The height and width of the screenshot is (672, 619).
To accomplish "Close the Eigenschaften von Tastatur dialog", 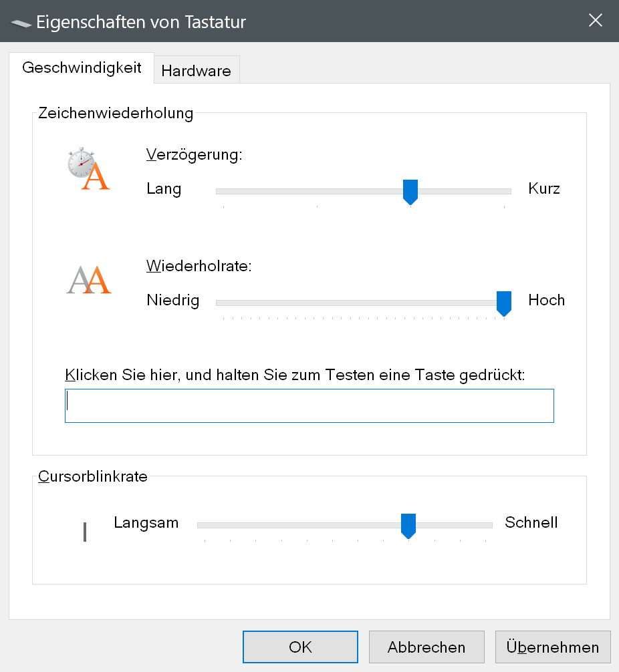I will coord(595,21).
